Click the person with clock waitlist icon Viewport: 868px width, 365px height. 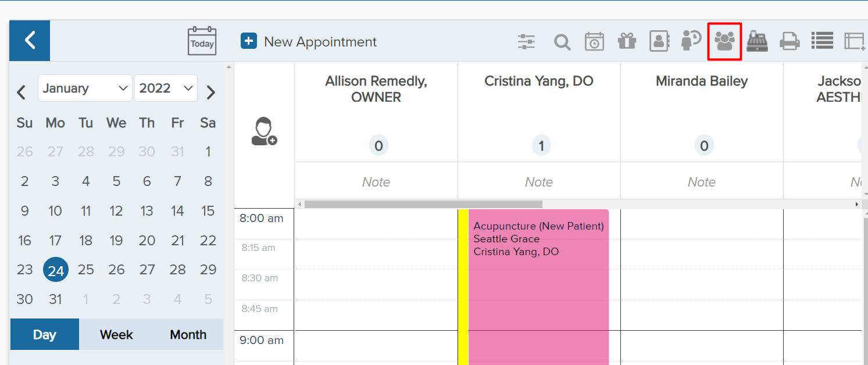(691, 41)
